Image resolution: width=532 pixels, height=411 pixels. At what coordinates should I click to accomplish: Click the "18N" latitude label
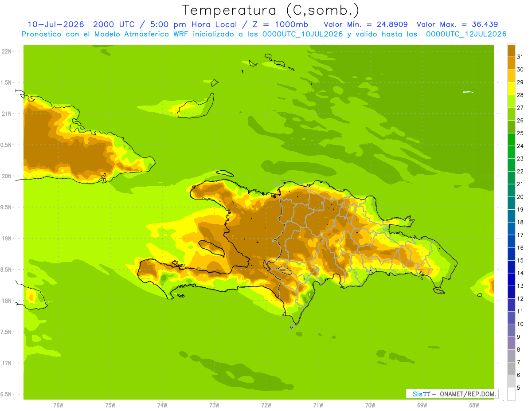tap(8, 301)
